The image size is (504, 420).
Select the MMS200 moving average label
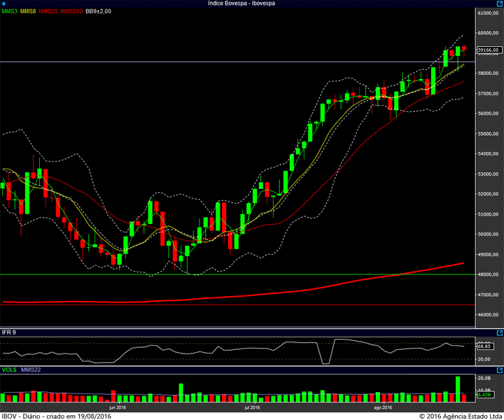(x=71, y=11)
